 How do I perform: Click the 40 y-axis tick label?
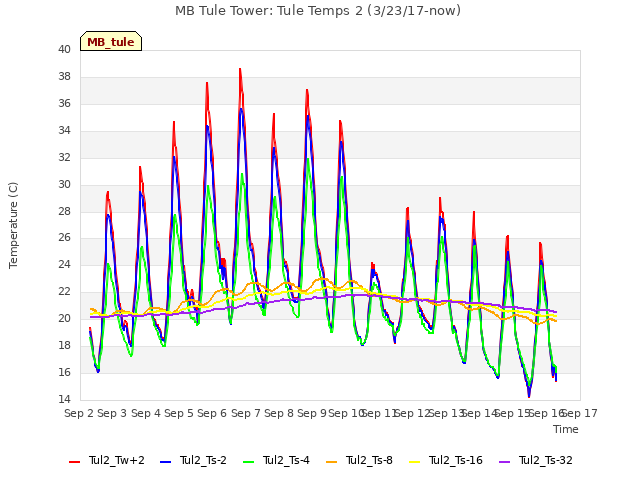(x=64, y=49)
